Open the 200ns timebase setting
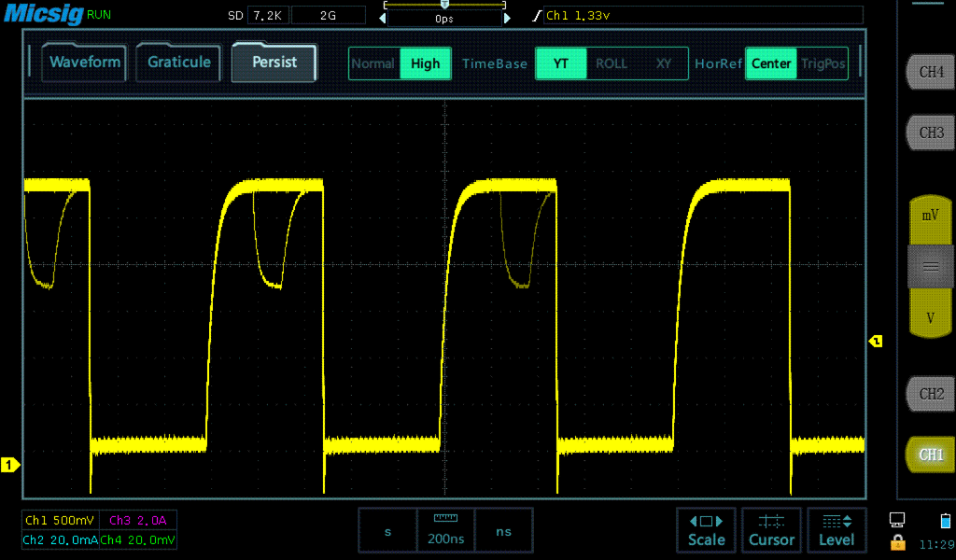Screen dimensions: 956x560 coord(445,531)
